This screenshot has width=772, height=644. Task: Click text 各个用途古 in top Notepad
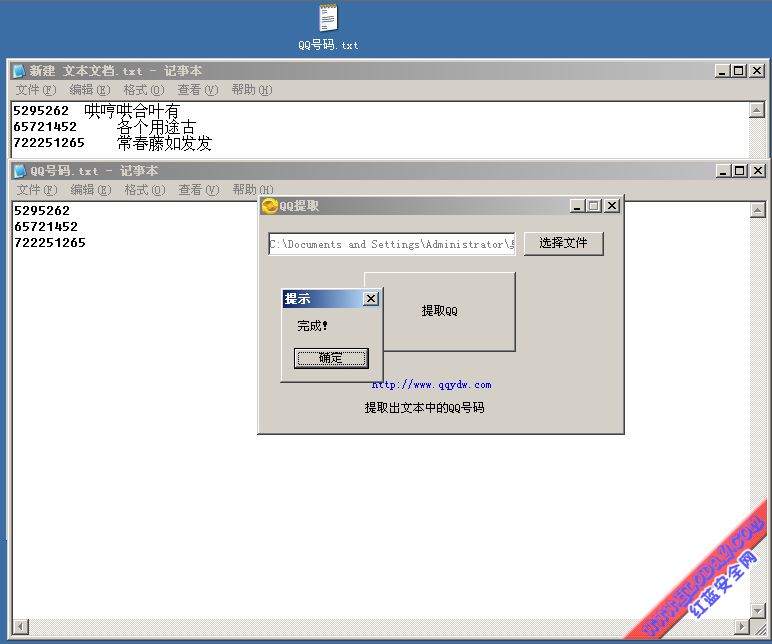pyautogui.click(x=157, y=128)
